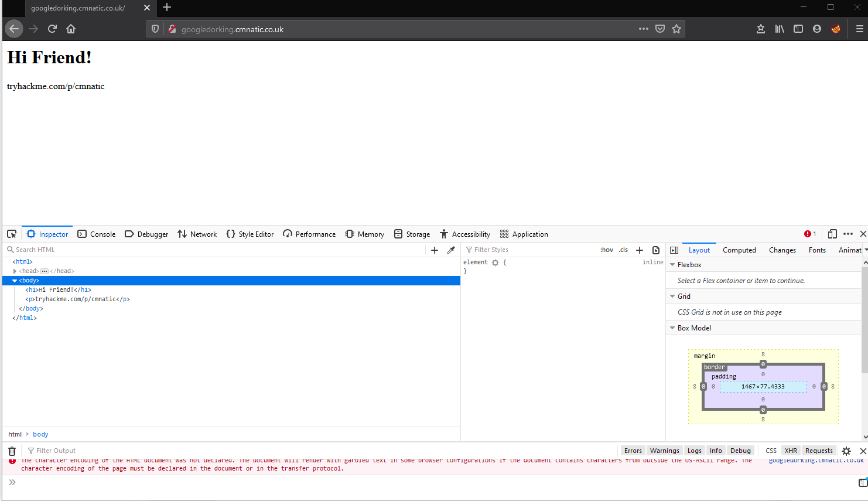Collapse the Flexbox section
The image size is (868, 501).
672,265
